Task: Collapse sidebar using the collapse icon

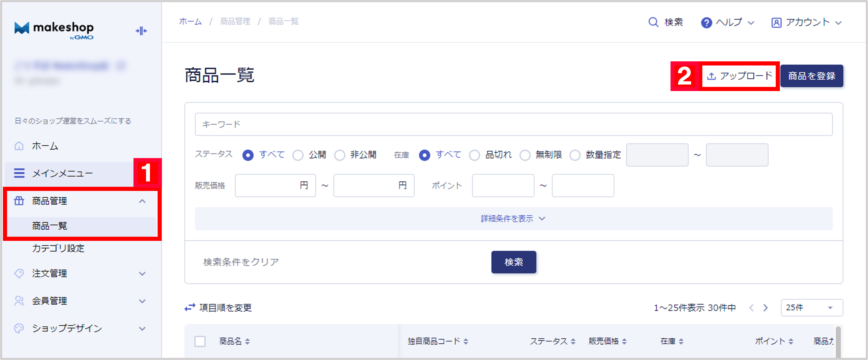Action: pyautogui.click(x=141, y=31)
